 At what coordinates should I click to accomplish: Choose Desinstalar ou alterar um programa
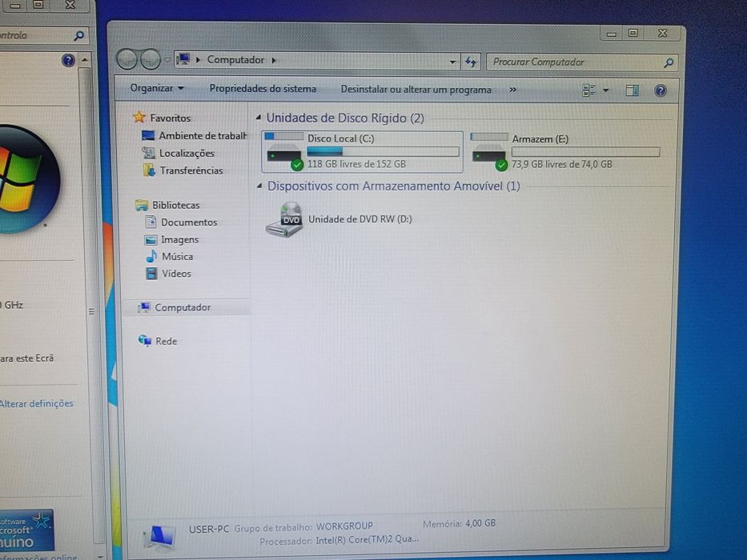(416, 90)
